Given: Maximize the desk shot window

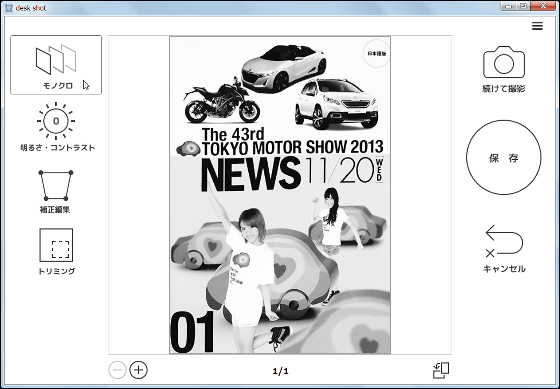Looking at the screenshot, I should point(523,6).
